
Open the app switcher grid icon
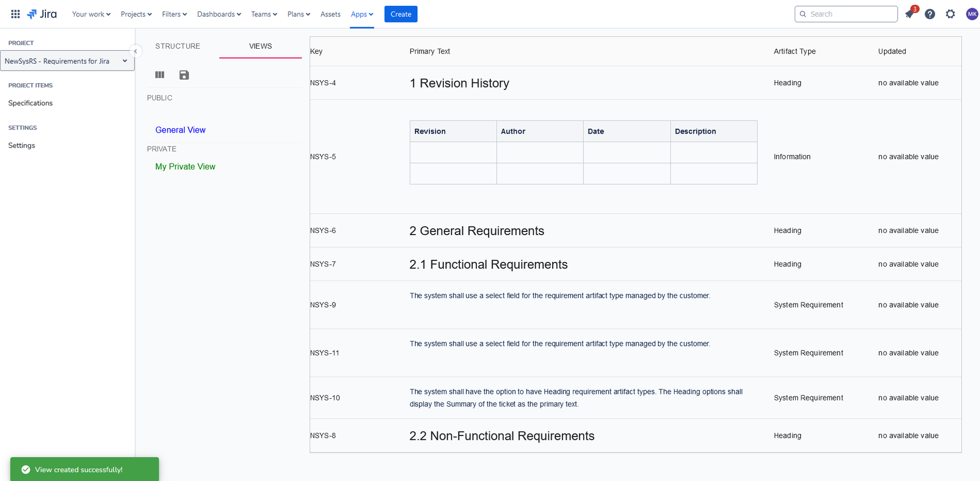tap(15, 14)
